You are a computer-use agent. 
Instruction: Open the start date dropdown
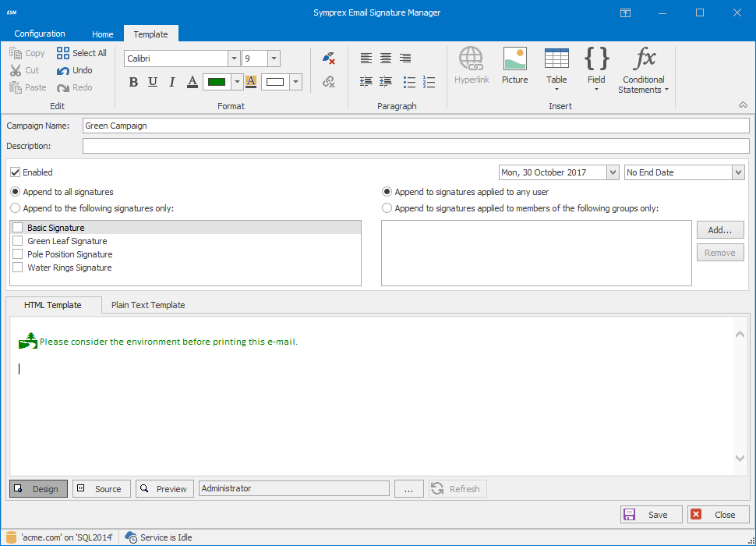click(x=612, y=172)
